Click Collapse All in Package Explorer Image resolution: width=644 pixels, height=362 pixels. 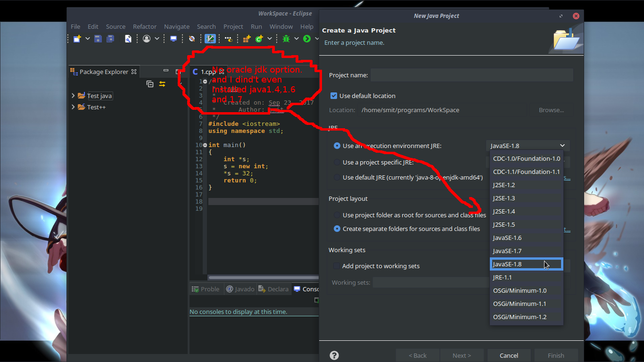150,84
